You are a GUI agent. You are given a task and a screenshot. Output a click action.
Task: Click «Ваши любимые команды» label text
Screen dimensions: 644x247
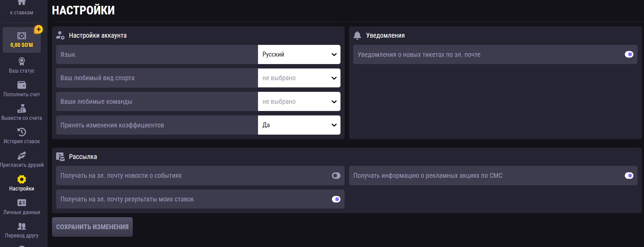tap(96, 101)
